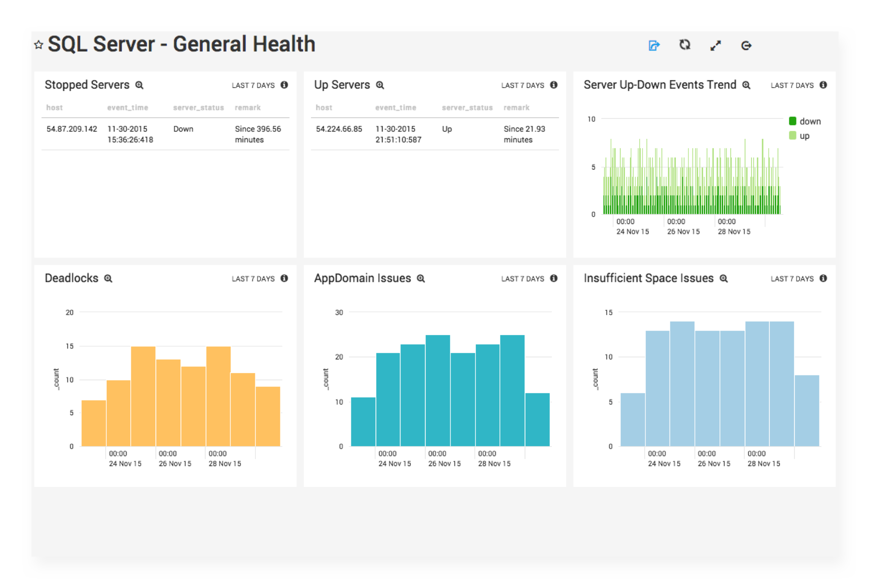This screenshot has height=588, width=870.
Task: Favorite the dashboard with the star icon
Action: 39,45
